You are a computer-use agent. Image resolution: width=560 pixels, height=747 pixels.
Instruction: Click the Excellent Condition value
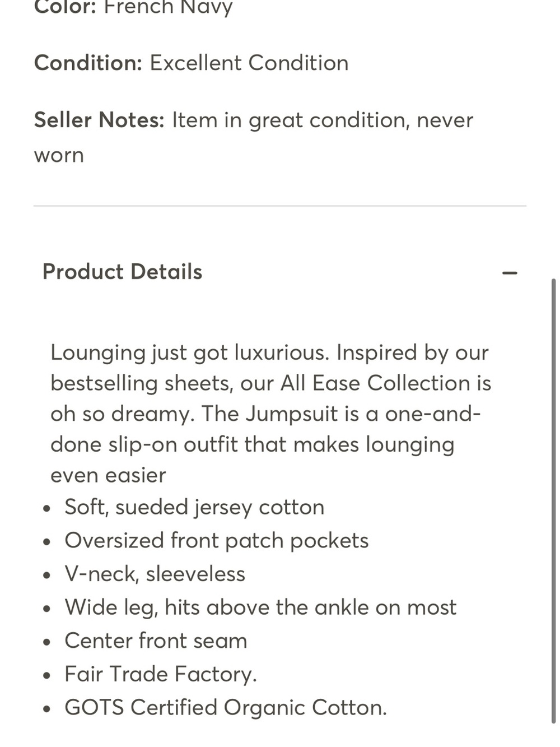click(x=249, y=63)
